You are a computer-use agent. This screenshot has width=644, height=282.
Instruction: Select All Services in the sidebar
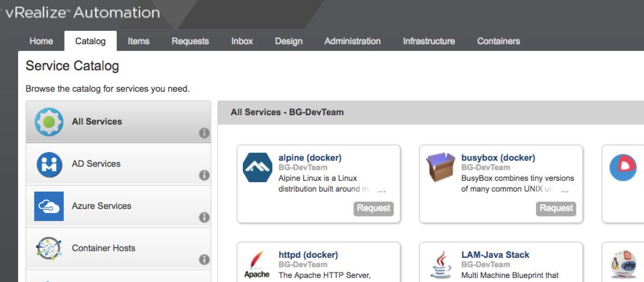[x=118, y=122]
